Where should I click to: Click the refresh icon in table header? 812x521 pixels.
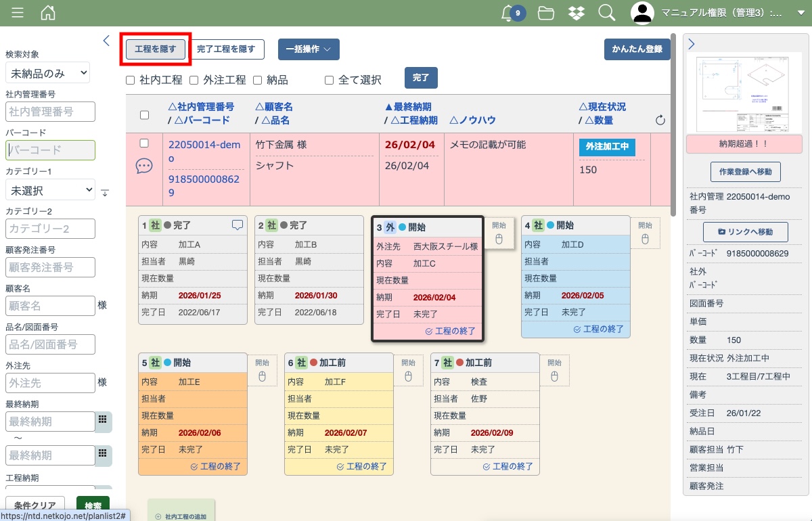click(660, 120)
